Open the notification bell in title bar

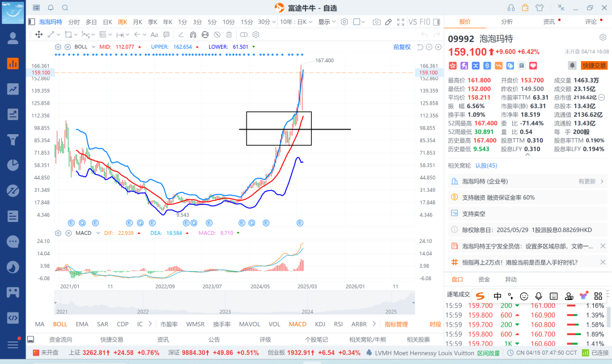(51, 8)
